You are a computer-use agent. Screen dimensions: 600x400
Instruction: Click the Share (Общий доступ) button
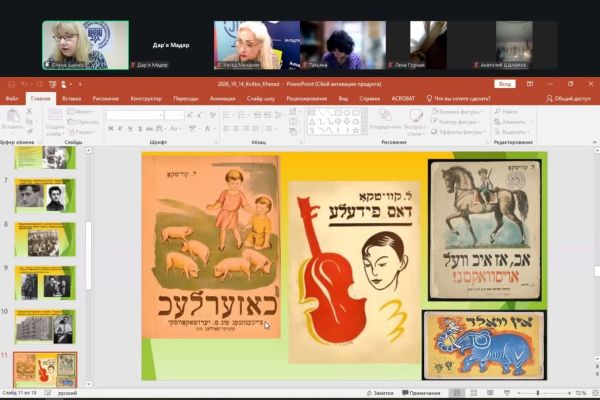tap(569, 99)
